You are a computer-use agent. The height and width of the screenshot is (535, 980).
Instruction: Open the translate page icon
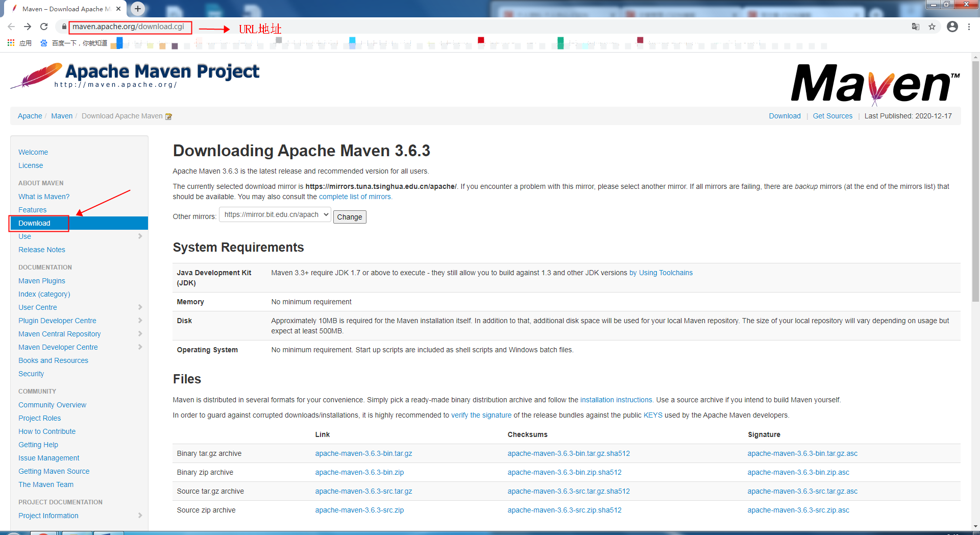pos(916,27)
